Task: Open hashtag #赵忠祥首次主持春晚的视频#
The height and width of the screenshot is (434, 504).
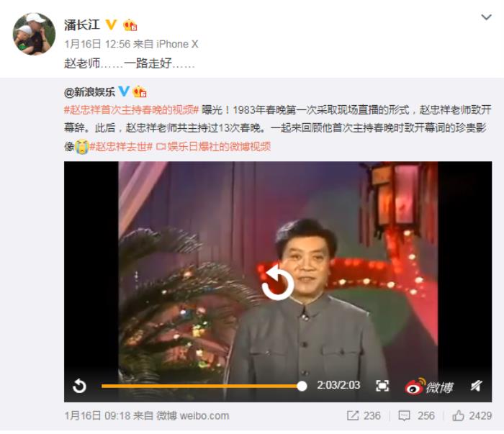Action: (131, 110)
